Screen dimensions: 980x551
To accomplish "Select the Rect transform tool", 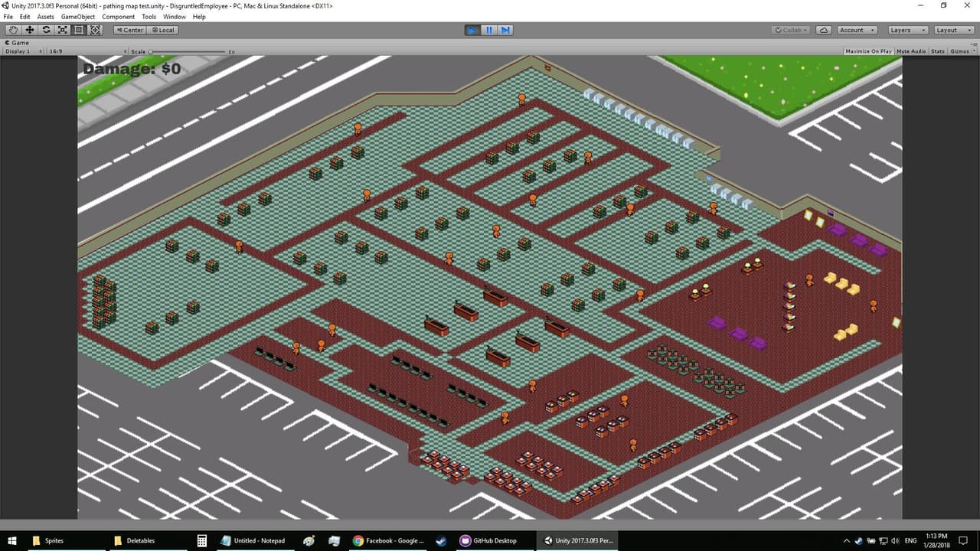I will [79, 30].
